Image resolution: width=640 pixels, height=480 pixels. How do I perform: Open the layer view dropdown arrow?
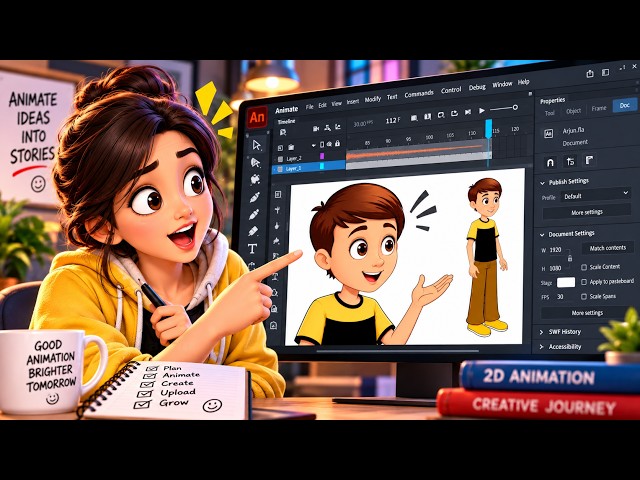click(x=313, y=145)
